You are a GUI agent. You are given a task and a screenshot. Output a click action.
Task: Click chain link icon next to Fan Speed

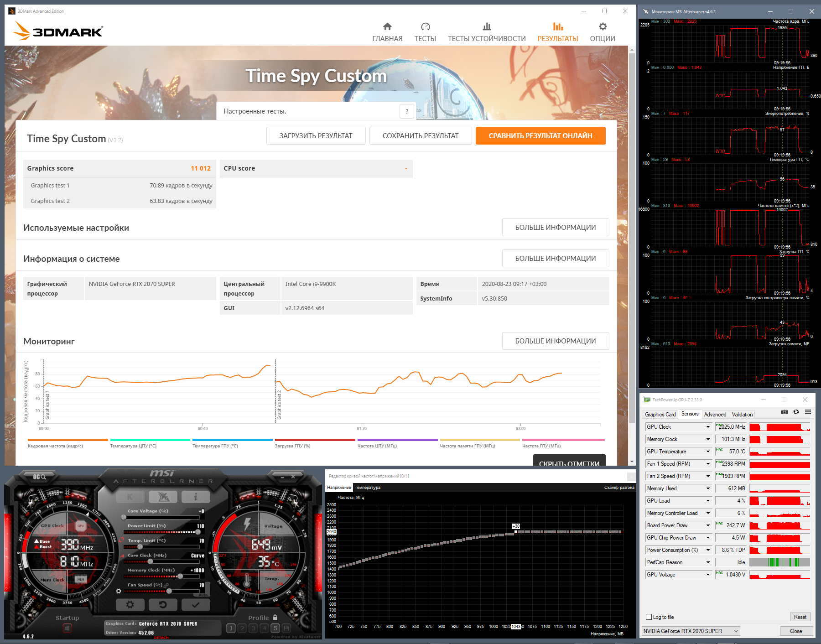(166, 585)
